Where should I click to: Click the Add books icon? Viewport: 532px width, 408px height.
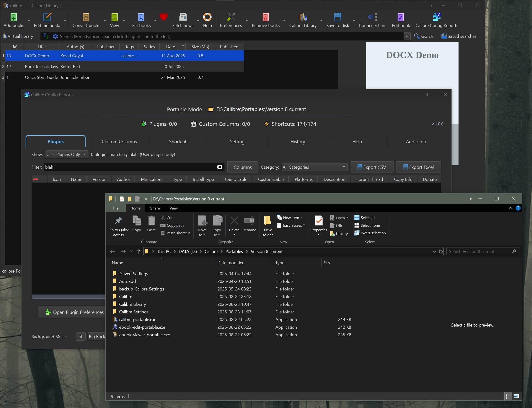pos(14,17)
